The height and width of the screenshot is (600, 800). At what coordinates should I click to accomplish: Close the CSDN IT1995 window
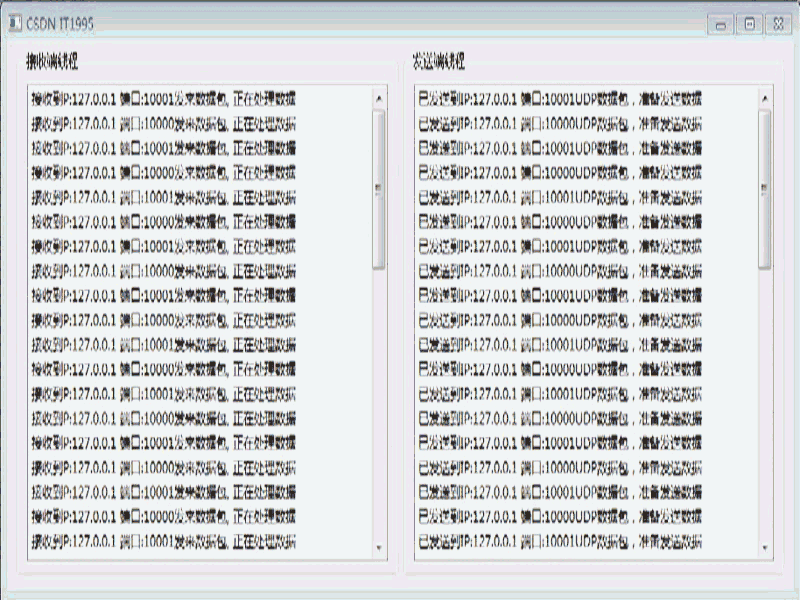click(x=778, y=24)
